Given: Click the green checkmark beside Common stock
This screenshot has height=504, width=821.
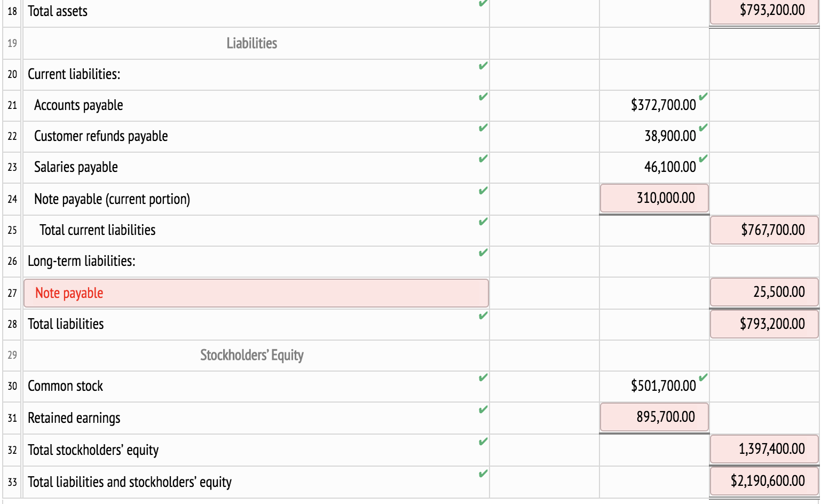Looking at the screenshot, I should click(483, 377).
